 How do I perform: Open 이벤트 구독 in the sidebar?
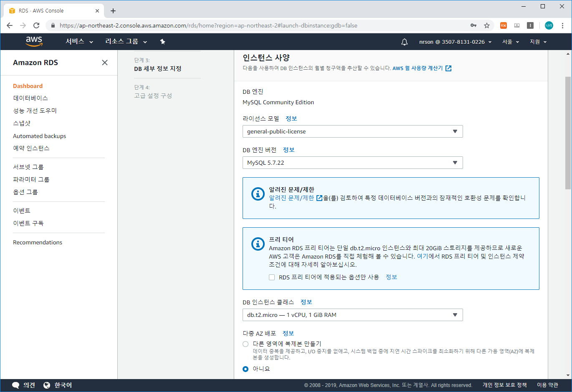28,223
